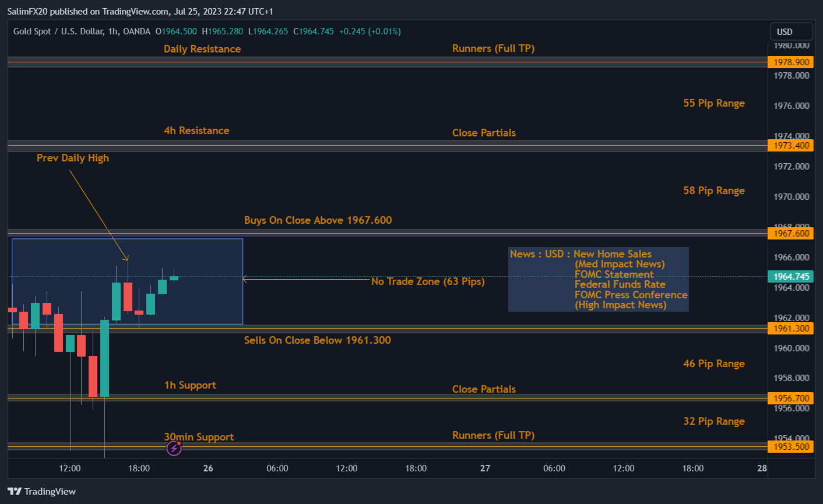Click the Daily Resistance text label
The width and height of the screenshot is (823, 504).
202,49
